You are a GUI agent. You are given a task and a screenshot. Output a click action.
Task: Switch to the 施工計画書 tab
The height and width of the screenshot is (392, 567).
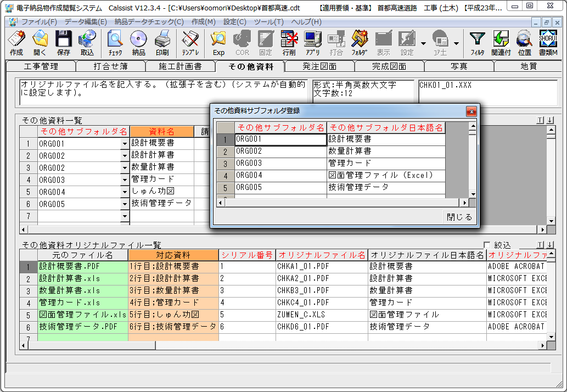[x=180, y=66]
